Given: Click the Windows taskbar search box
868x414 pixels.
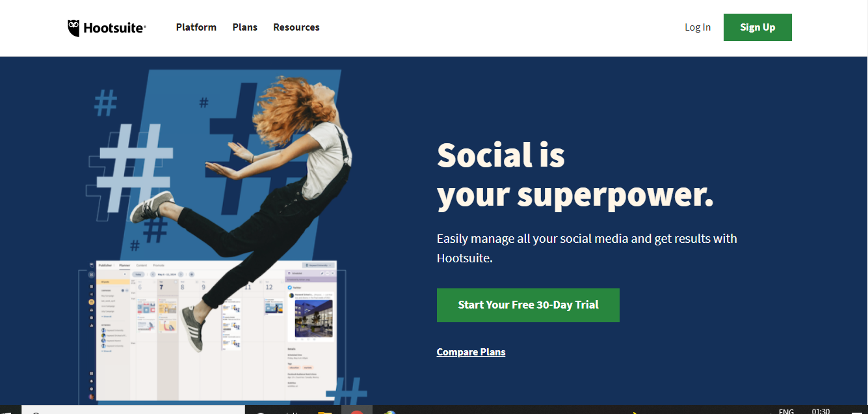Looking at the screenshot, I should click(x=133, y=410).
